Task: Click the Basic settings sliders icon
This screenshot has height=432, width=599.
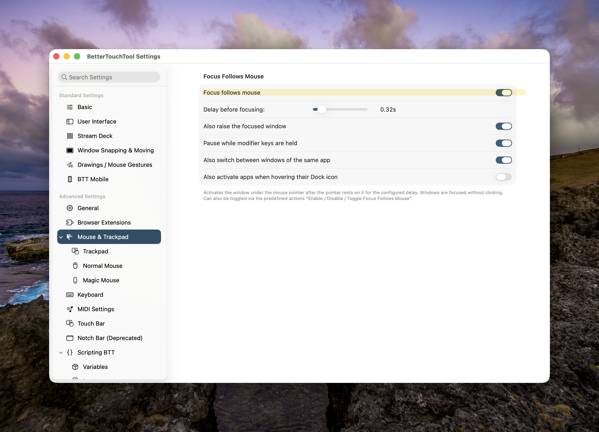Action: click(70, 107)
